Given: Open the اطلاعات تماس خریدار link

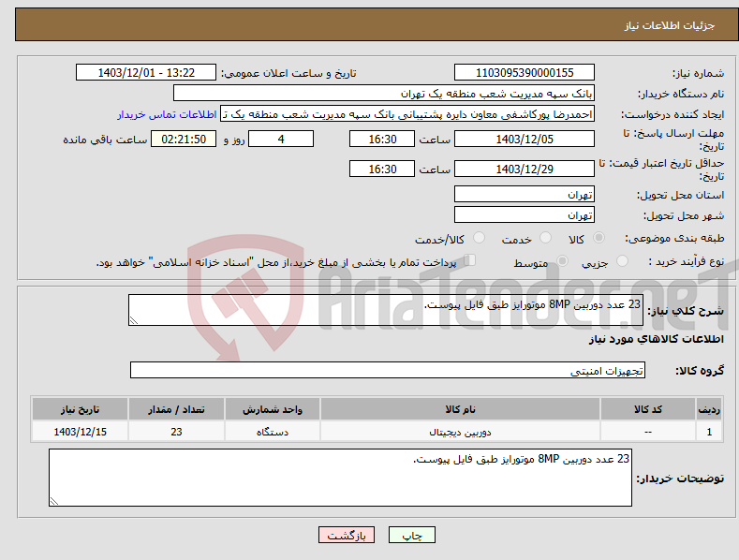Looking at the screenshot, I should [167, 114].
